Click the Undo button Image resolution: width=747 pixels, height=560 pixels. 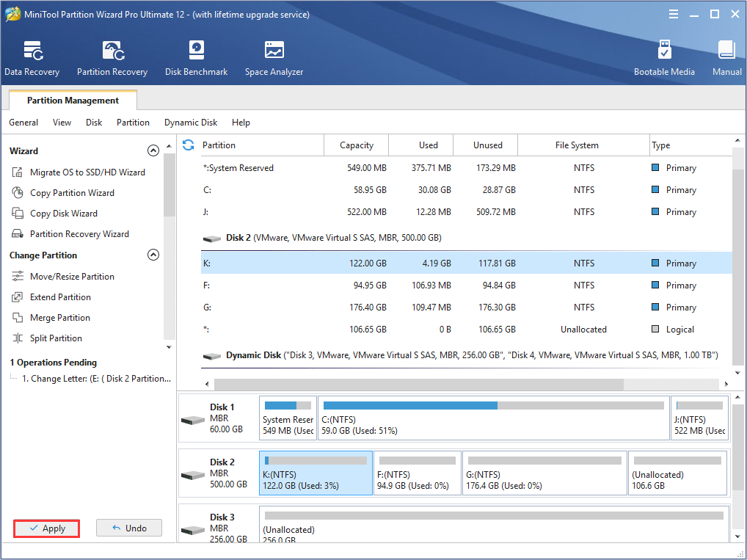(x=128, y=528)
